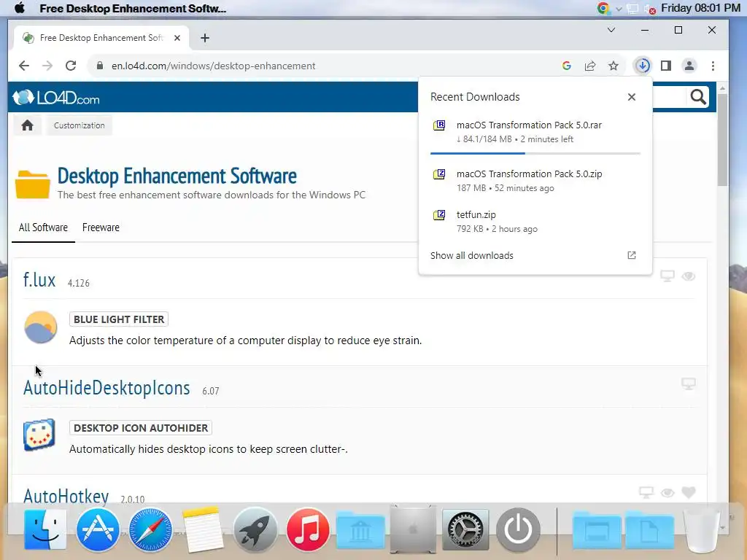Open the Trash in the dock
747x560 pixels.
click(701, 529)
